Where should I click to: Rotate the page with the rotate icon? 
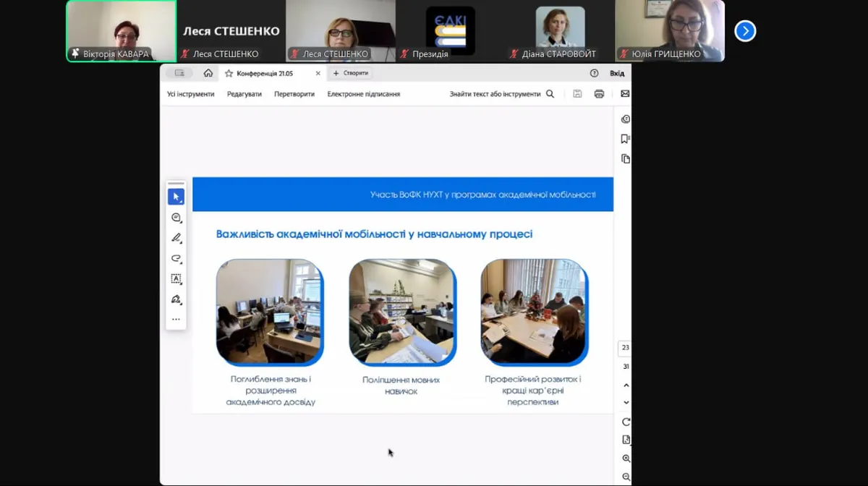(626, 422)
